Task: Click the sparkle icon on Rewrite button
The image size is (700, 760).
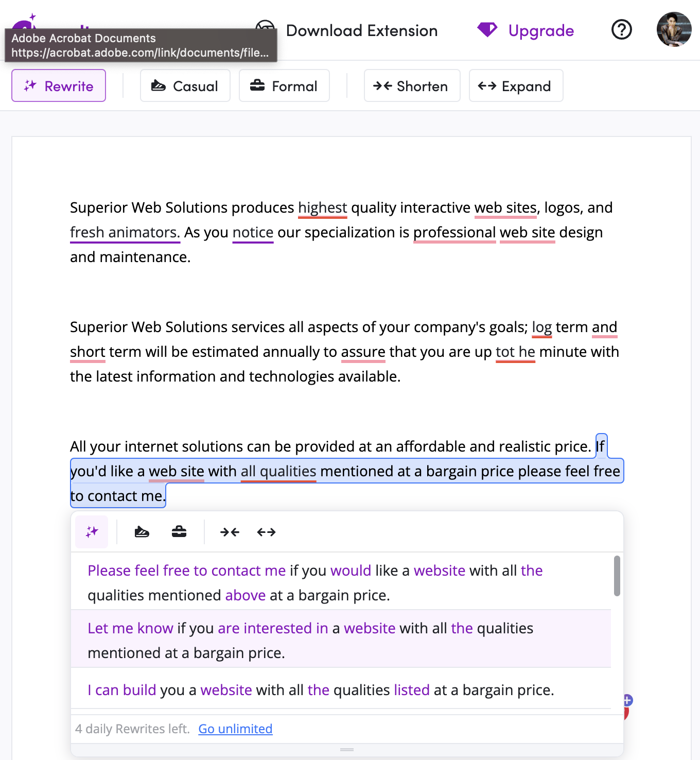Action: pos(30,85)
